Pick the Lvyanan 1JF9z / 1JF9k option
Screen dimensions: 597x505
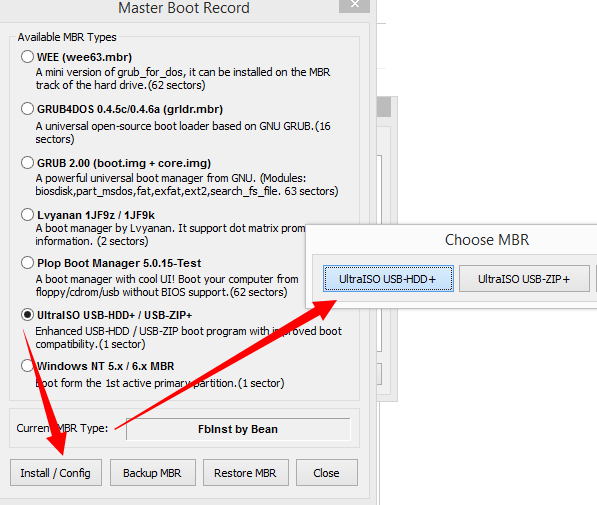tap(27, 214)
